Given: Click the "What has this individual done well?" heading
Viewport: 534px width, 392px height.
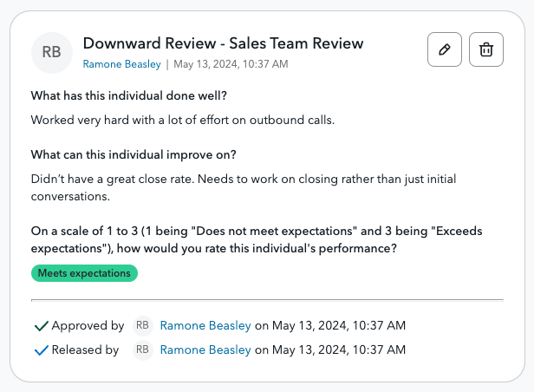Looking at the screenshot, I should point(128,95).
